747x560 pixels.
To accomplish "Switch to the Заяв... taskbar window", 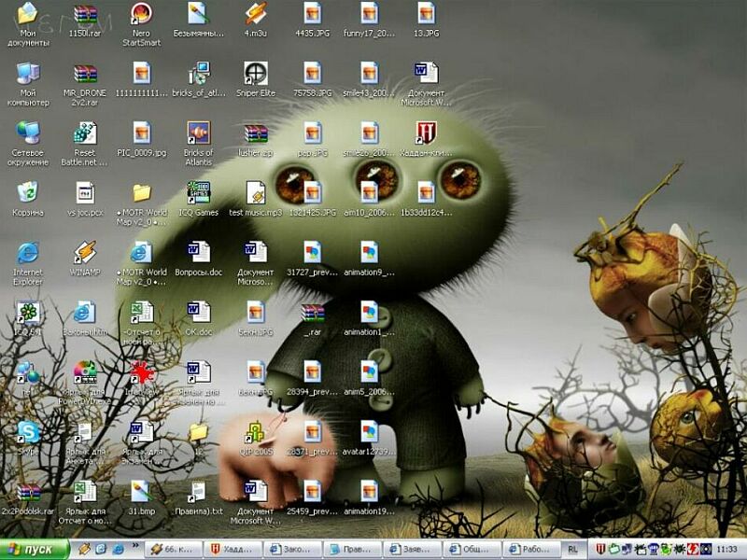I will coord(412,550).
